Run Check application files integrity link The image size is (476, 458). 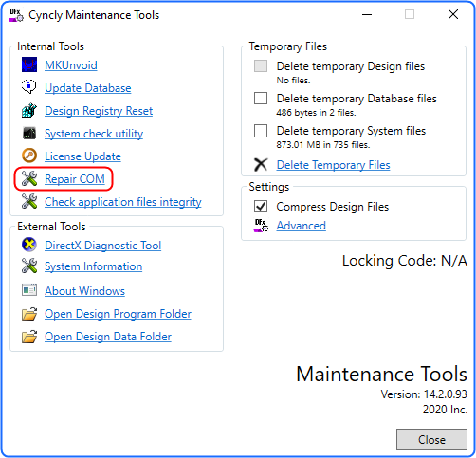(x=123, y=202)
